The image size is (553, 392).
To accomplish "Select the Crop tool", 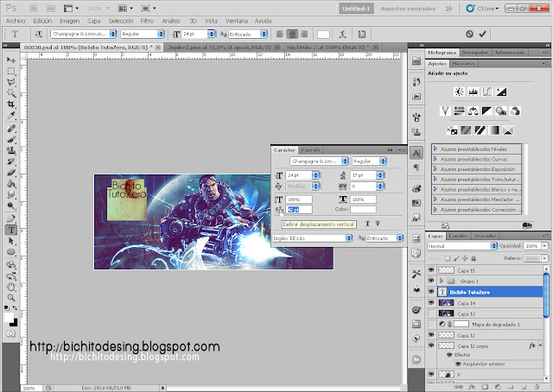I will pyautogui.click(x=11, y=104).
